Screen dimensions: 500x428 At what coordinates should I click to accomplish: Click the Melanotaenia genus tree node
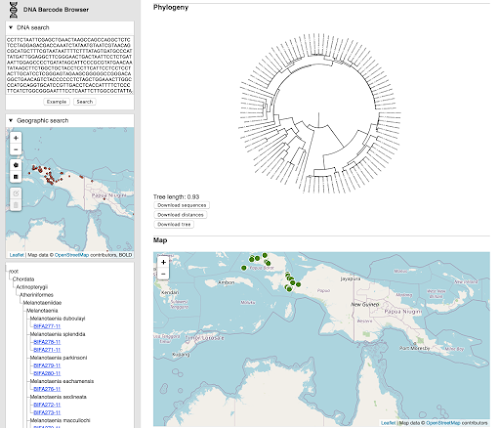(x=42, y=310)
